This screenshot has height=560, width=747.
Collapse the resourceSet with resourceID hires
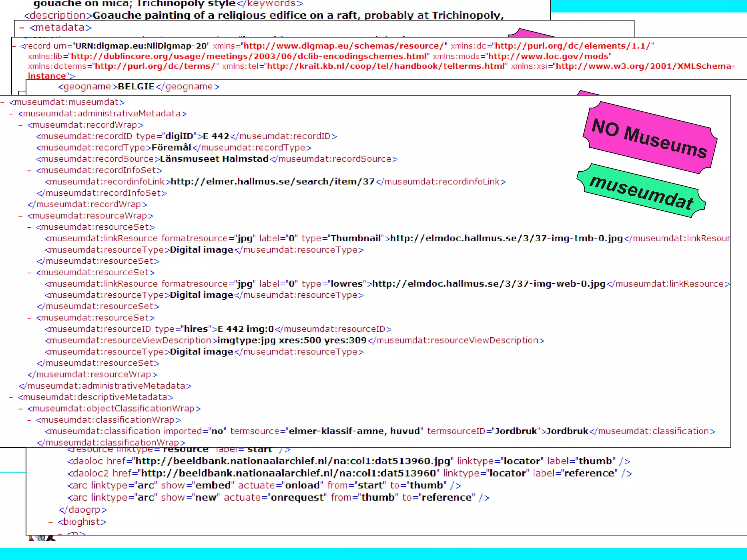click(29, 318)
